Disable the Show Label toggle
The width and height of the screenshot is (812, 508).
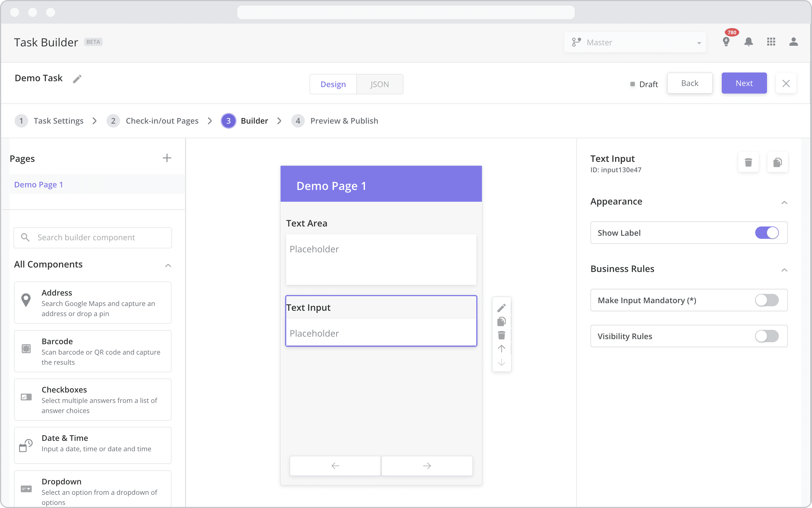click(767, 232)
